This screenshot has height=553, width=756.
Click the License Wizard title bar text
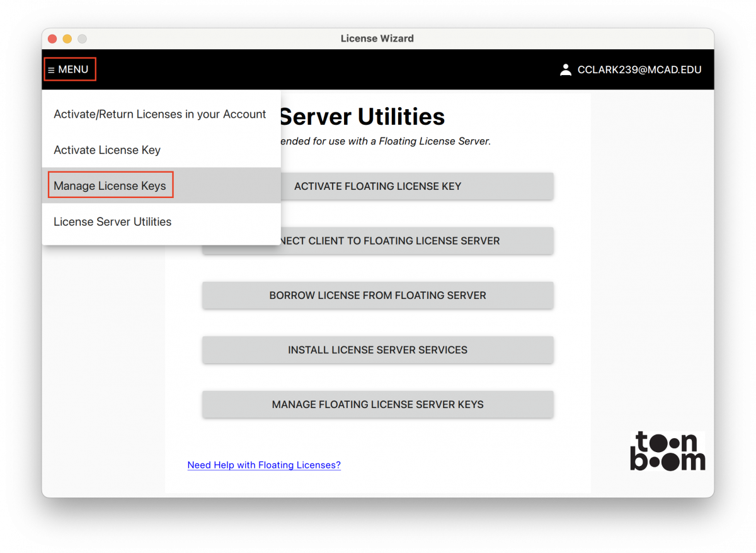click(x=377, y=38)
